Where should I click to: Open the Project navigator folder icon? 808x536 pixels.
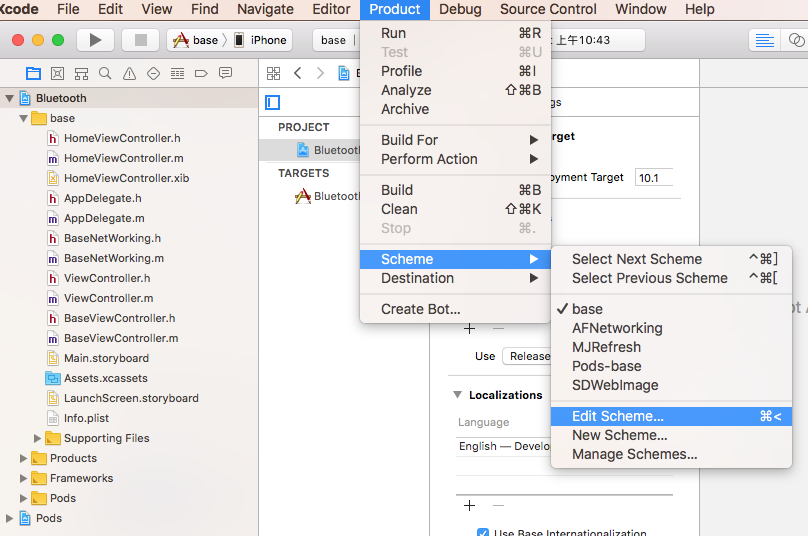33,74
